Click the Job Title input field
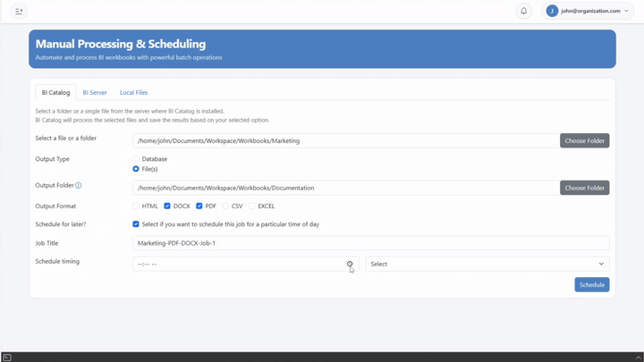644x362 pixels. (x=371, y=243)
